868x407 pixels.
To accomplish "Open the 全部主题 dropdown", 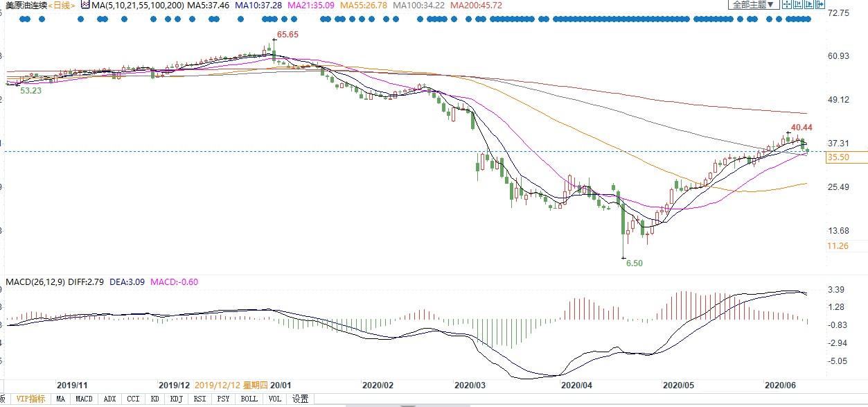I will pyautogui.click(x=752, y=4).
